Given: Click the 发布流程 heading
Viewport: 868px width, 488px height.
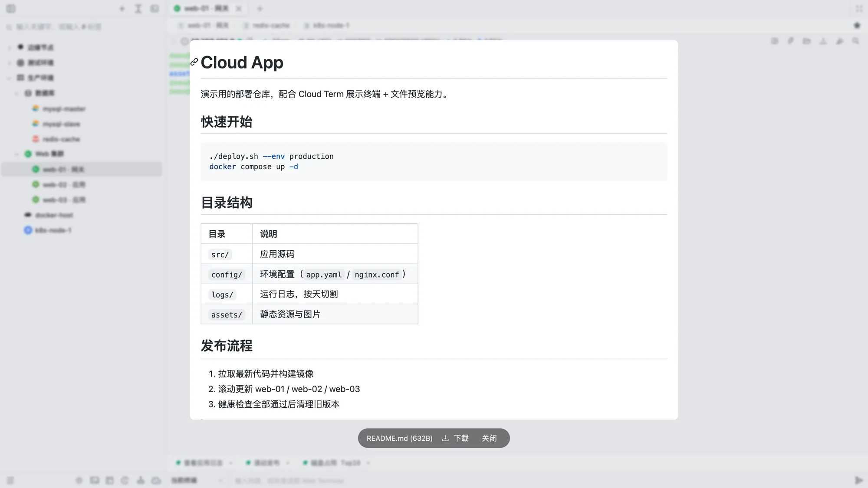Looking at the screenshot, I should 227,346.
